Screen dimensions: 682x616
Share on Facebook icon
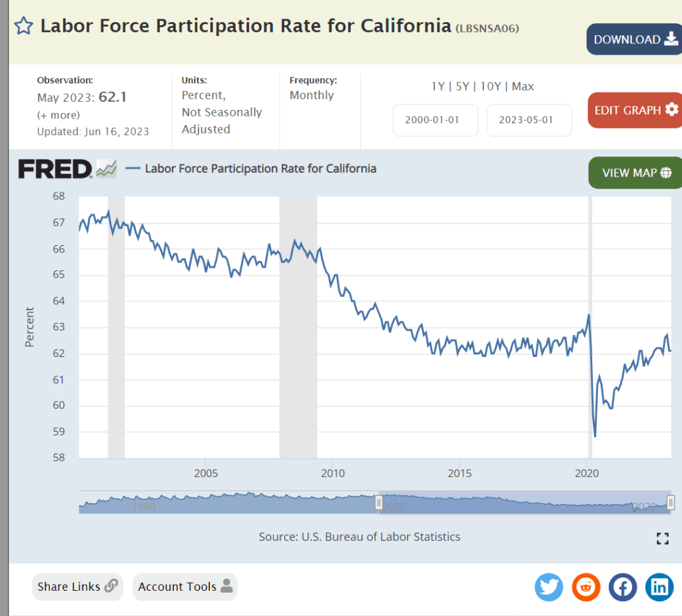623,587
